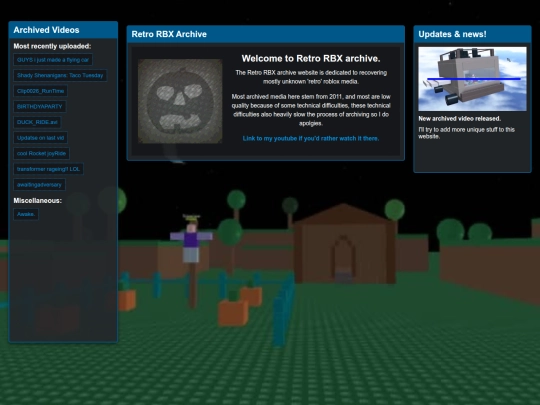Open the 'Updatse on last vid' link
Viewport: 540px width, 405px height.
[40, 138]
